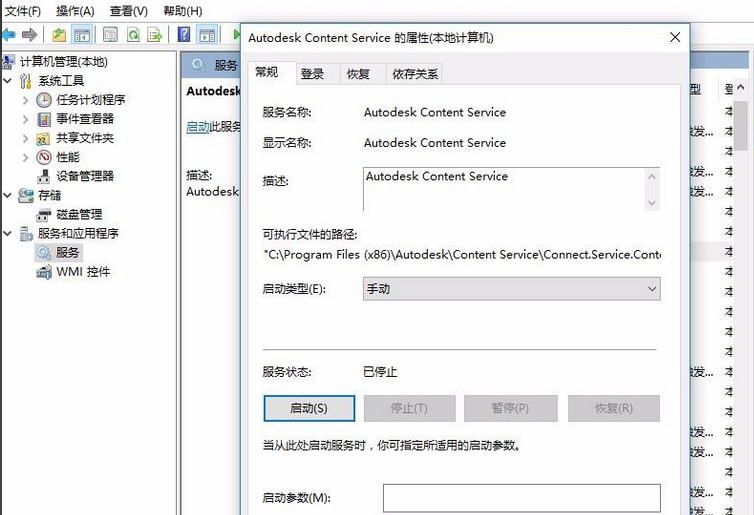Click the properties icon in the toolbar
Viewport: 754px width, 515px height.
click(x=108, y=35)
